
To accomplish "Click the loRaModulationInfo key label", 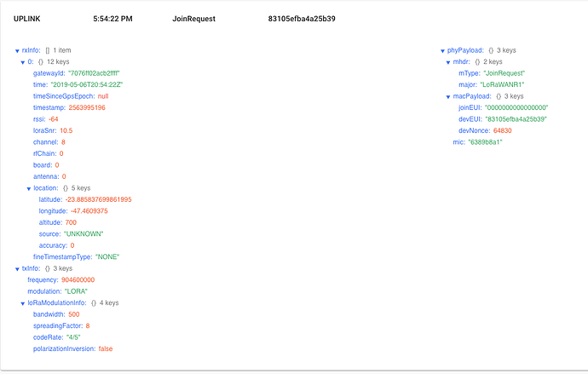I will pyautogui.click(x=57, y=302).
